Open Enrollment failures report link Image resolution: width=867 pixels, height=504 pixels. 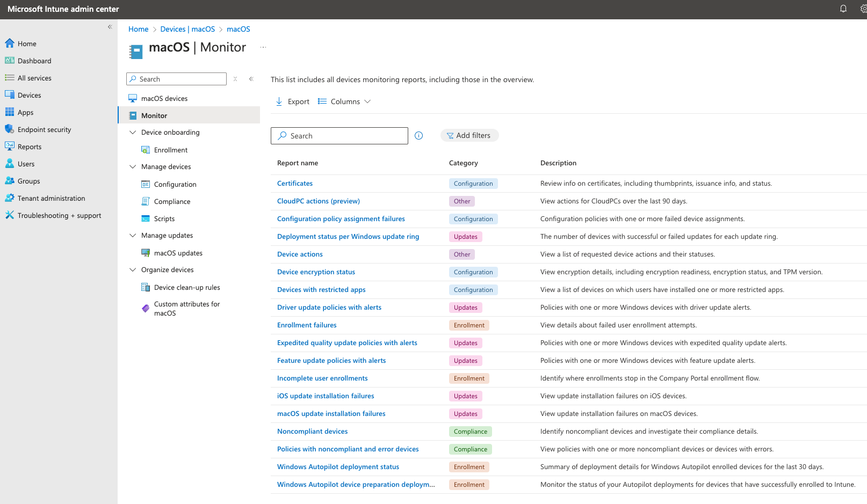coord(307,325)
